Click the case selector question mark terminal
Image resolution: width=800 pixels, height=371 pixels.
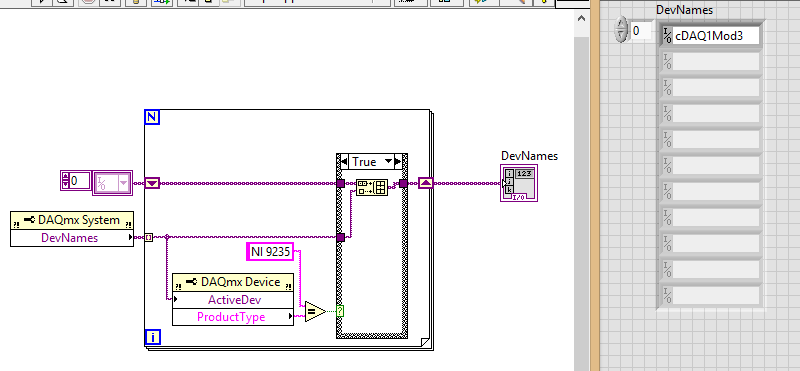(x=340, y=311)
